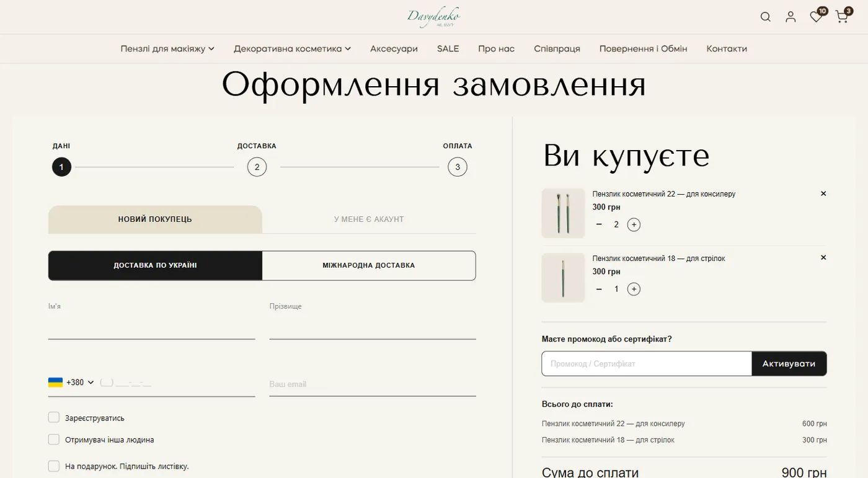This screenshot has width=868, height=478.
Task: Focus the Ім'я input field
Action: coord(151,327)
